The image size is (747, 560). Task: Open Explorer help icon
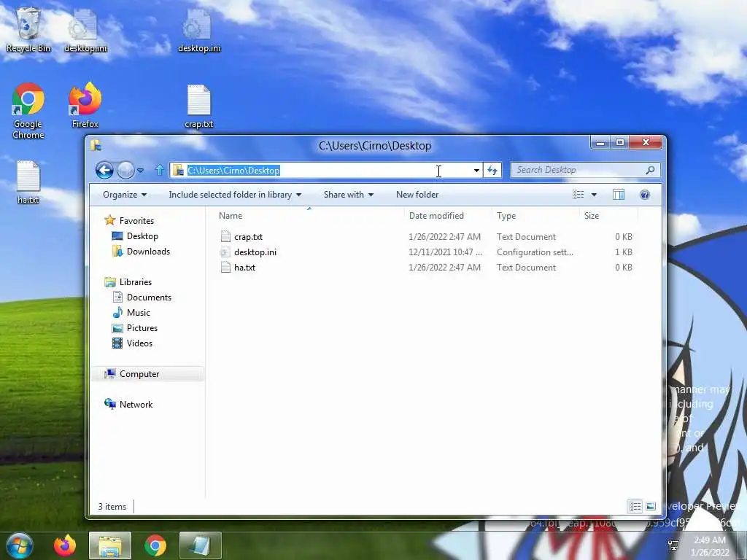[645, 194]
